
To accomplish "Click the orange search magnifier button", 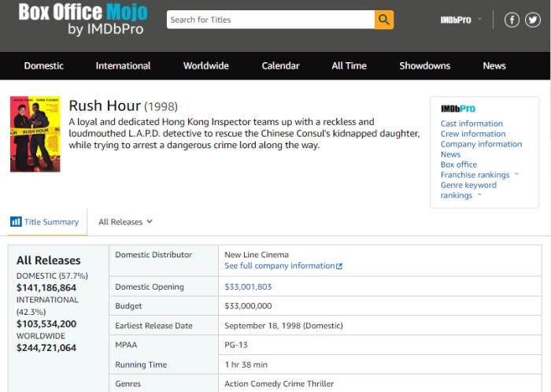I will [x=383, y=20].
